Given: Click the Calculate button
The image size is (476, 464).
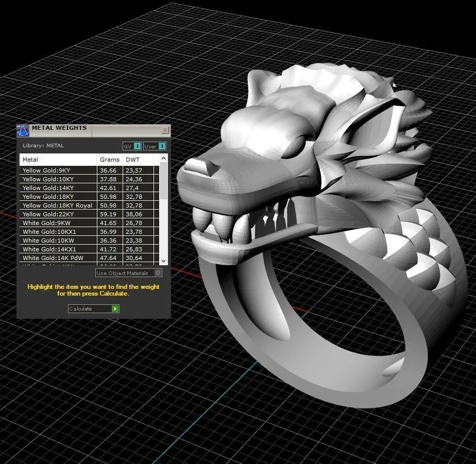Looking at the screenshot, I should pyautogui.click(x=94, y=308).
